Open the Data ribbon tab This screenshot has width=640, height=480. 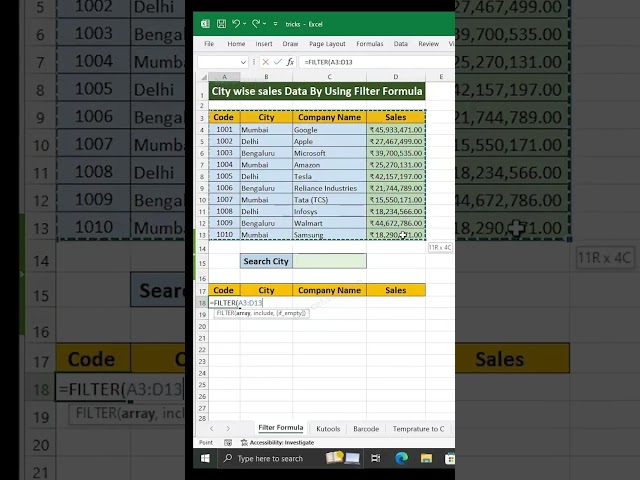[401, 44]
